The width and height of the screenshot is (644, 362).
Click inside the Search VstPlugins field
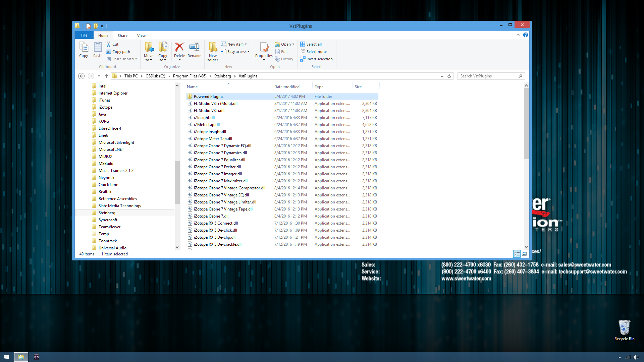point(486,76)
